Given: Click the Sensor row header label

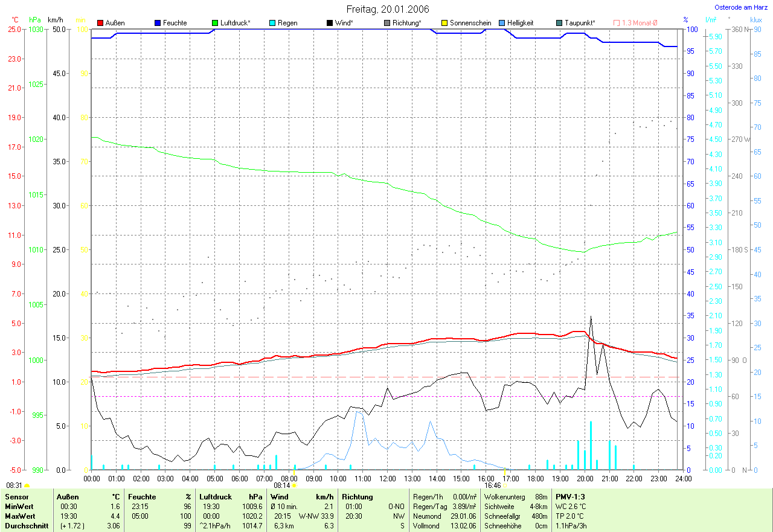Looking at the screenshot, I should point(17,497).
